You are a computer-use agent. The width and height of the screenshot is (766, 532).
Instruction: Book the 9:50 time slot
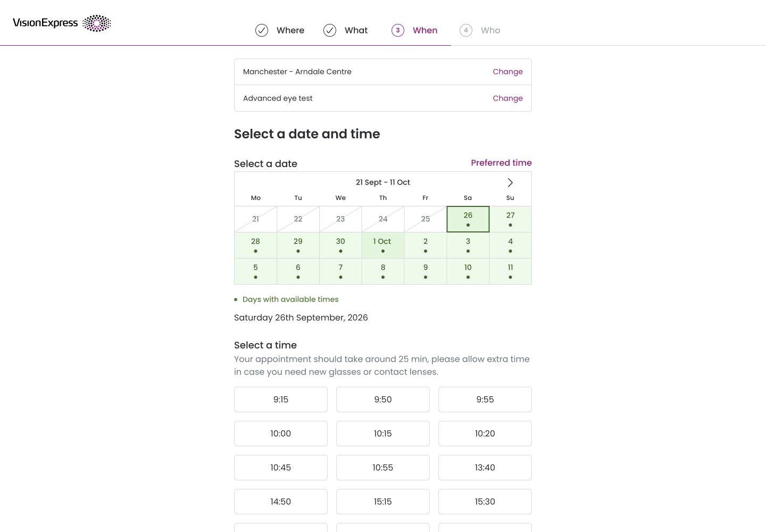(383, 400)
